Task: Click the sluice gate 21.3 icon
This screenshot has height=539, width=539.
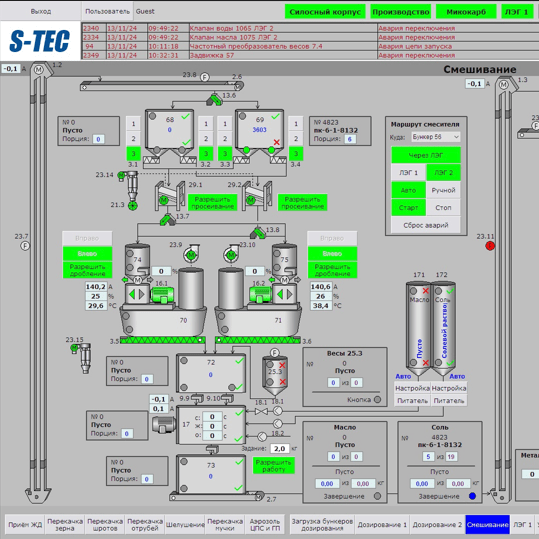Action: click(x=133, y=206)
